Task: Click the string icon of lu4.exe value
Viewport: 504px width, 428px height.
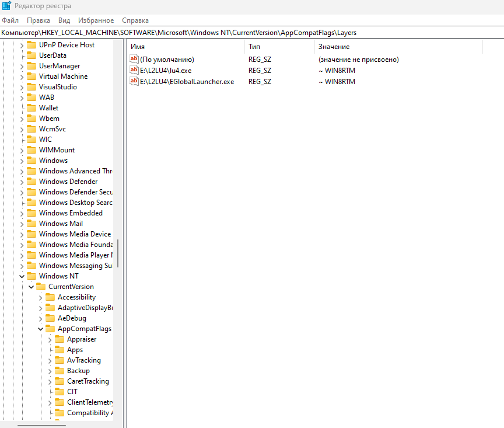Action: [x=134, y=70]
